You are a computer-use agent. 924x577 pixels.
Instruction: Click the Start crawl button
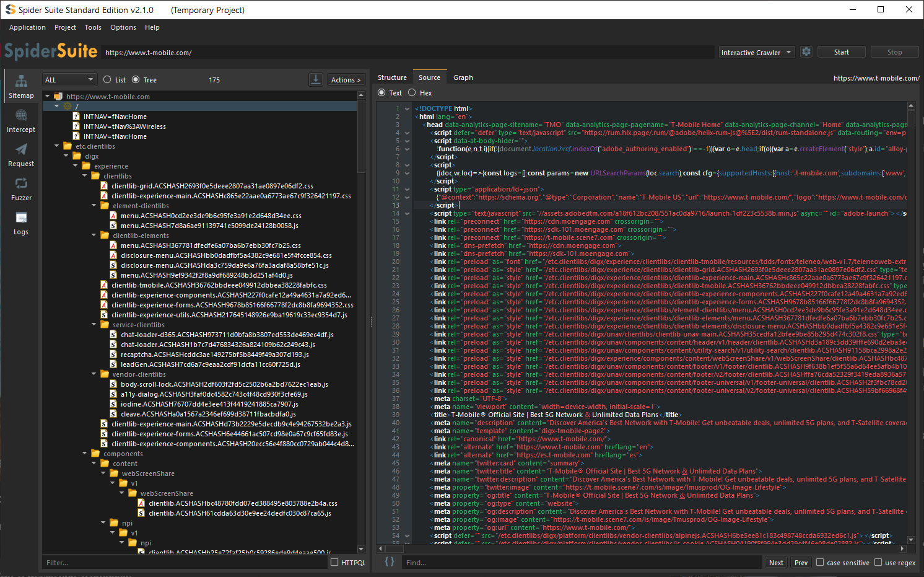pos(842,52)
